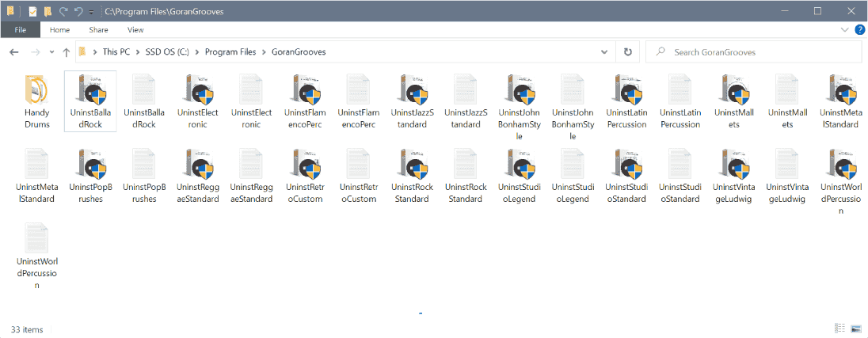Select UninstPopBrushes executable with shield icon
The image size is (868, 338).
(x=90, y=176)
